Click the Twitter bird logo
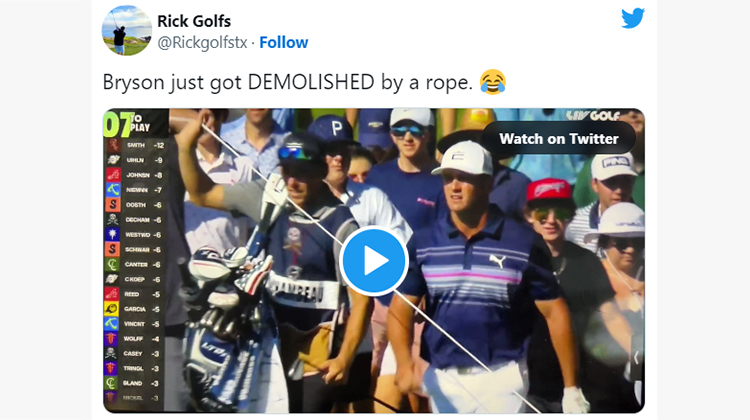 [x=632, y=19]
